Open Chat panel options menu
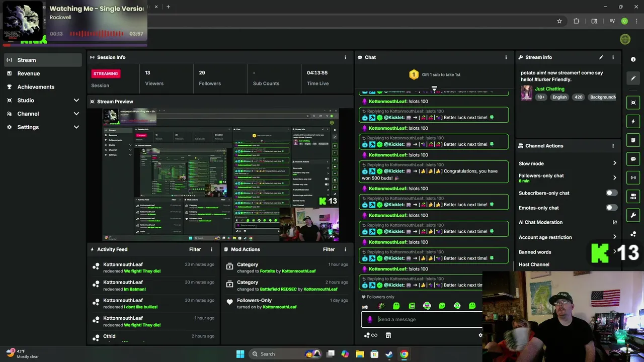This screenshot has height=362, width=644. (506, 57)
